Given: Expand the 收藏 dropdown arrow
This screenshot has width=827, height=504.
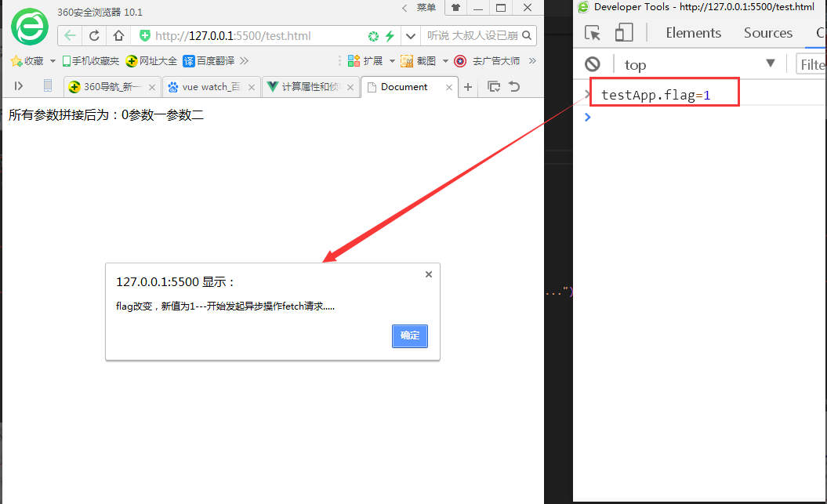Looking at the screenshot, I should (x=53, y=61).
